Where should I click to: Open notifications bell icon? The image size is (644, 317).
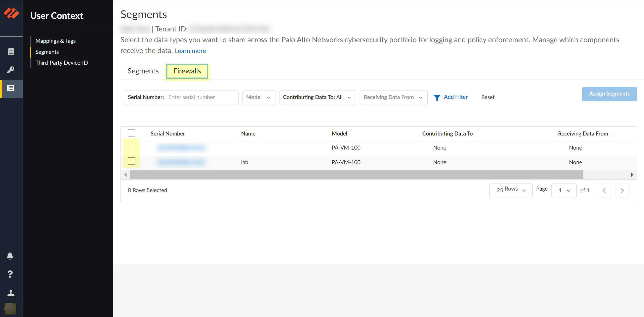10,256
